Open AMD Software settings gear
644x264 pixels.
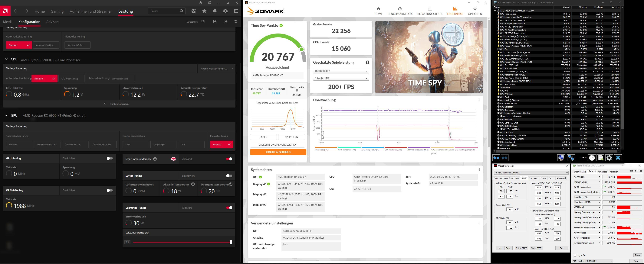tap(225, 11)
